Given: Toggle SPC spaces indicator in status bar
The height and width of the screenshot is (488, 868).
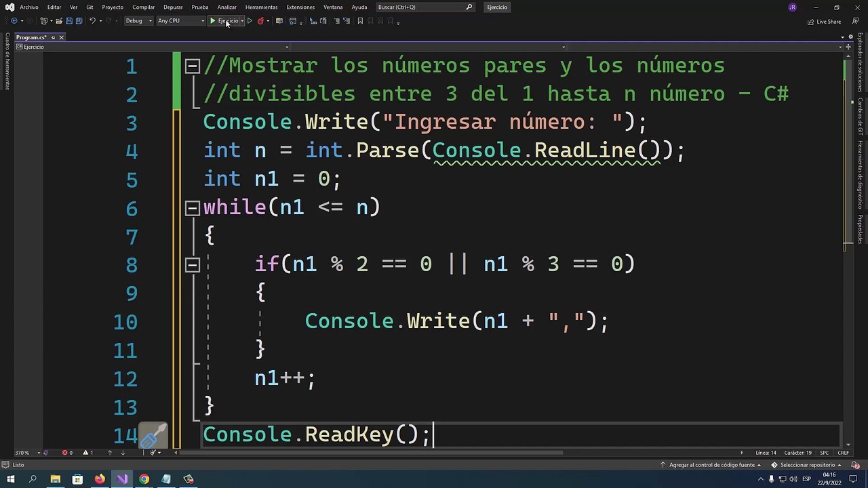Looking at the screenshot, I should point(824,453).
